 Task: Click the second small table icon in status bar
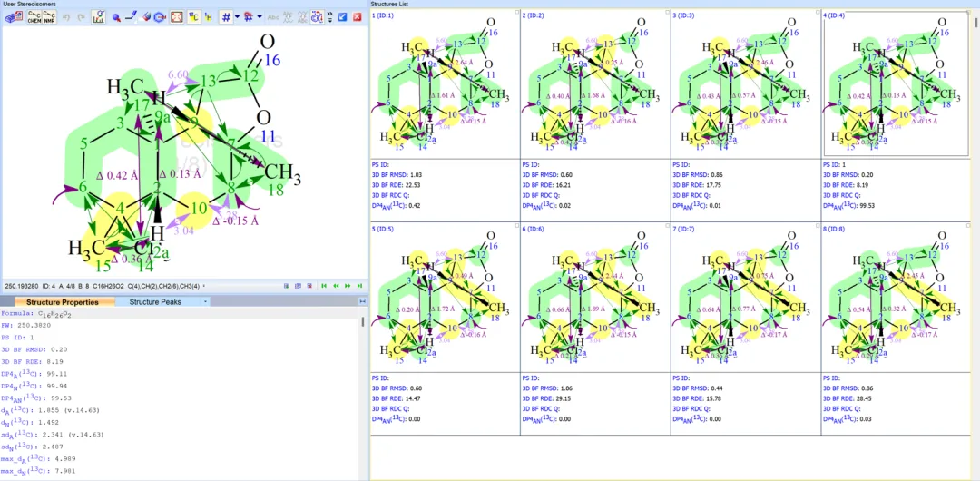[298, 286]
